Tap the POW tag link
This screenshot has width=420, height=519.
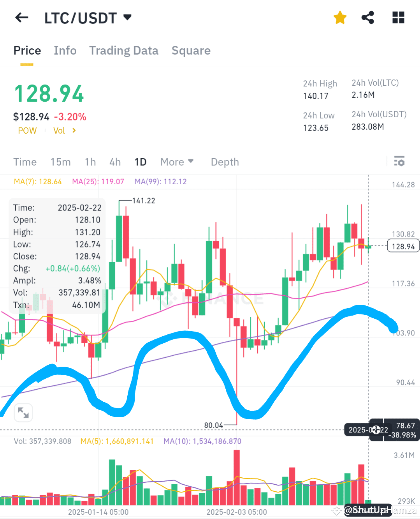(x=27, y=131)
